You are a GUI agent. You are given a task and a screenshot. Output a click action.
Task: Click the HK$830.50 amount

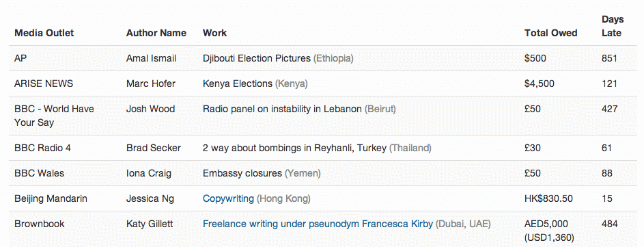coord(548,199)
